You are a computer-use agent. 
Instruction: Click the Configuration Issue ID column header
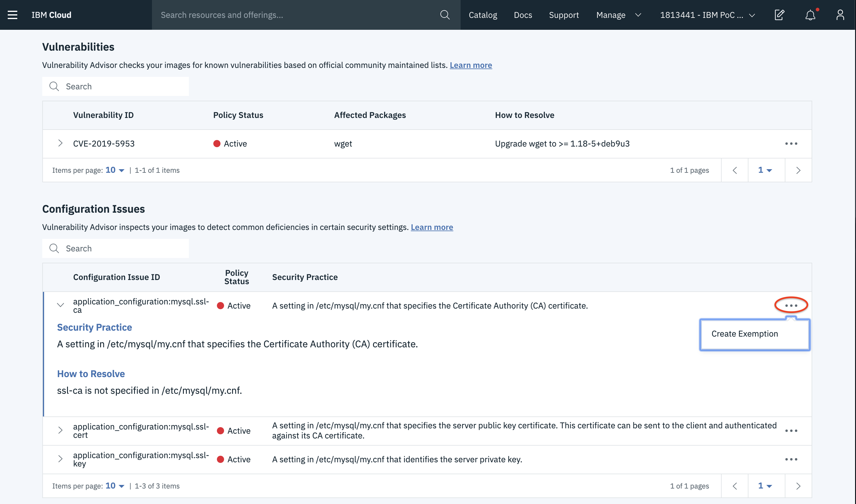coord(116,277)
